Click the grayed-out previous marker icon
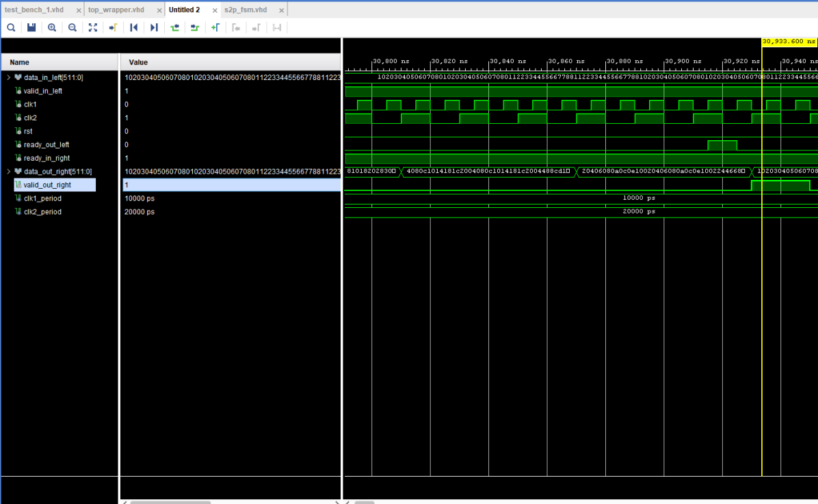This screenshot has height=504, width=818. (x=236, y=27)
